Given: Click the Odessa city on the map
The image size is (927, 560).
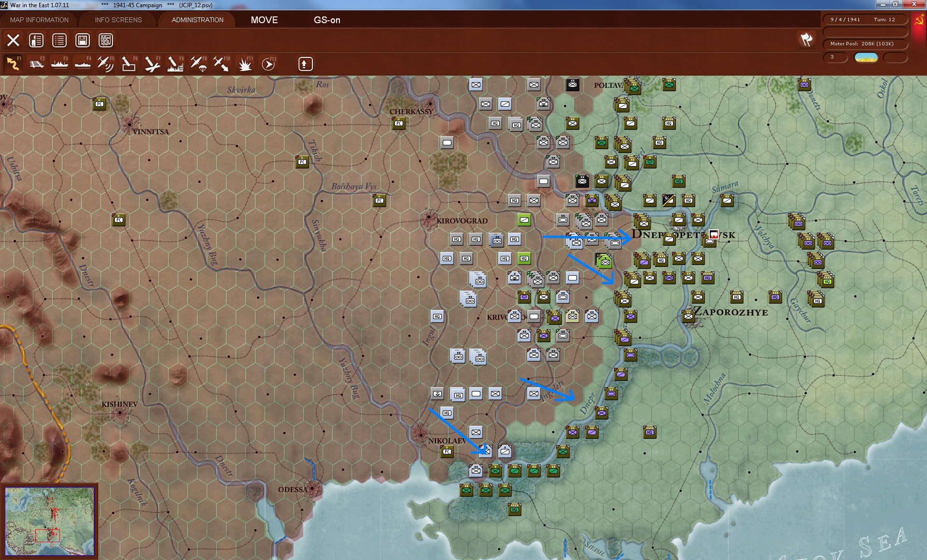Looking at the screenshot, I should click(x=312, y=489).
